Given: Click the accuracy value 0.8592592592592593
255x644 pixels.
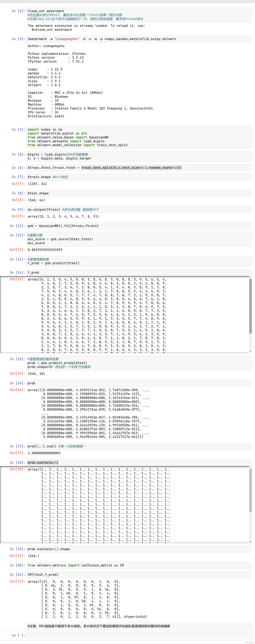Looking at the screenshot, I should pos(45,250).
